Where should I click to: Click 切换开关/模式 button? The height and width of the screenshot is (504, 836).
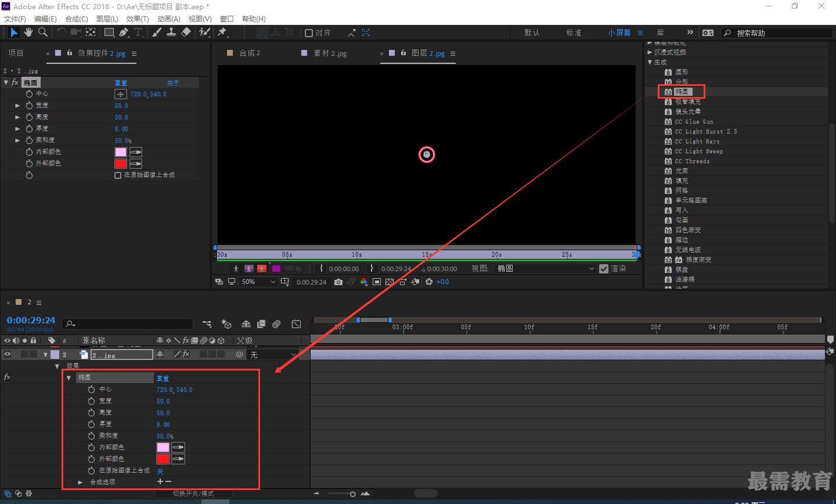pyautogui.click(x=193, y=494)
